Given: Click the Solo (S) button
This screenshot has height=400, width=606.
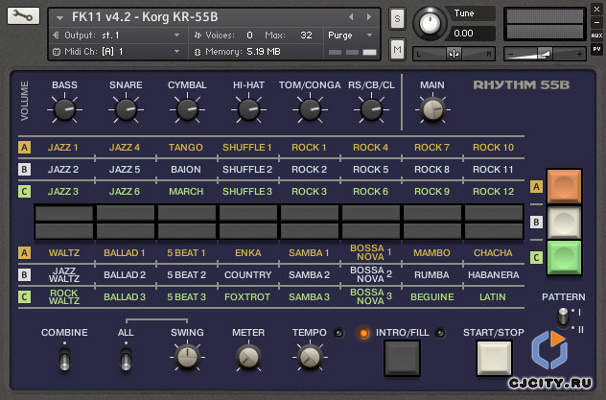Looking at the screenshot, I should click(397, 19).
